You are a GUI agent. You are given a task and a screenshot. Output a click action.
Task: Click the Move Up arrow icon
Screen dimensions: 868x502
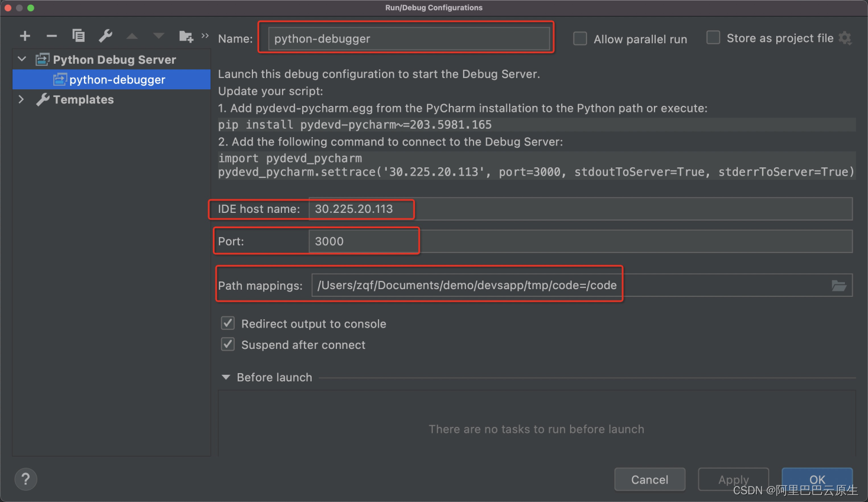coord(132,36)
